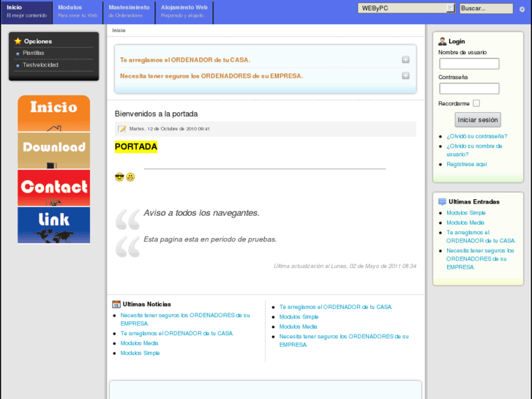Click the red Contact image button

(53, 187)
